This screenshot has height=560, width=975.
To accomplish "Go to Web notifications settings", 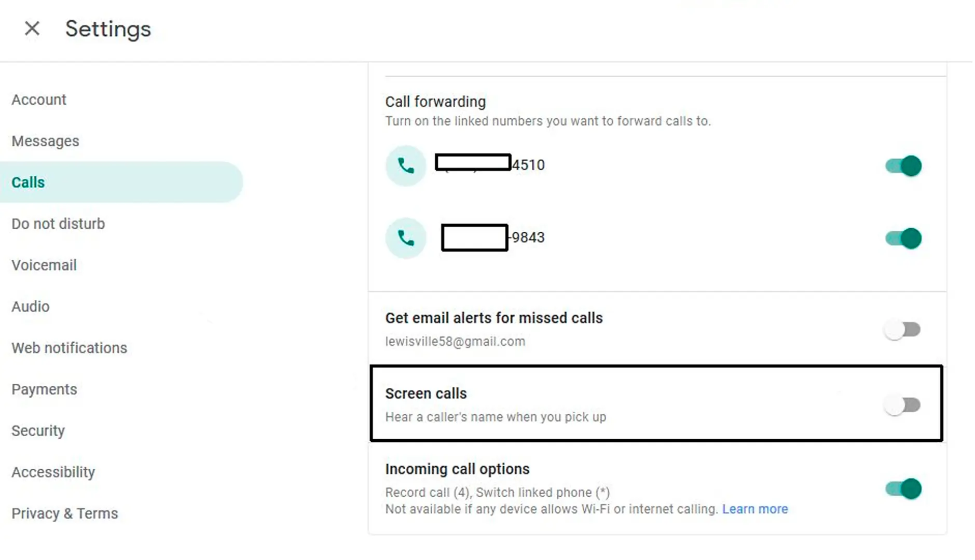I will click(69, 348).
